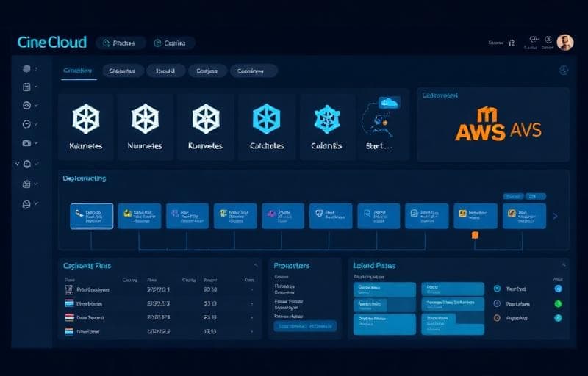
Task: Select the sidebar circular target icon
Action: pyautogui.click(x=26, y=106)
